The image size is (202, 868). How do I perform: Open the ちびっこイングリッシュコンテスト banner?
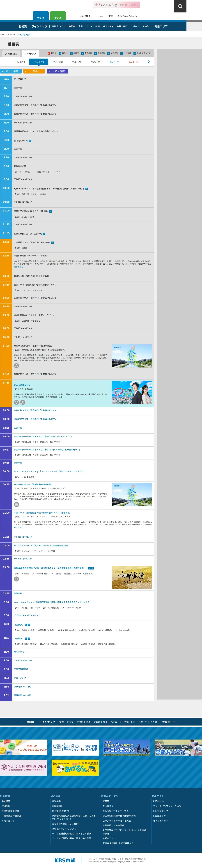23,747
